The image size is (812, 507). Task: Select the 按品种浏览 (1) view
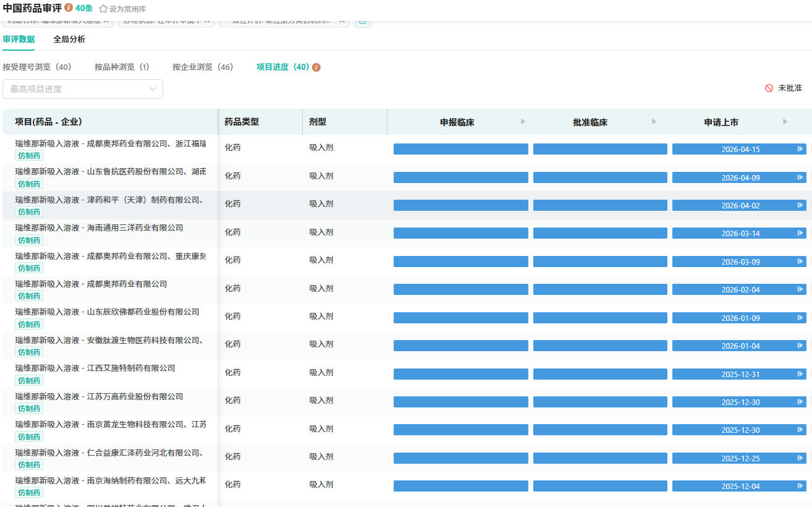122,67
